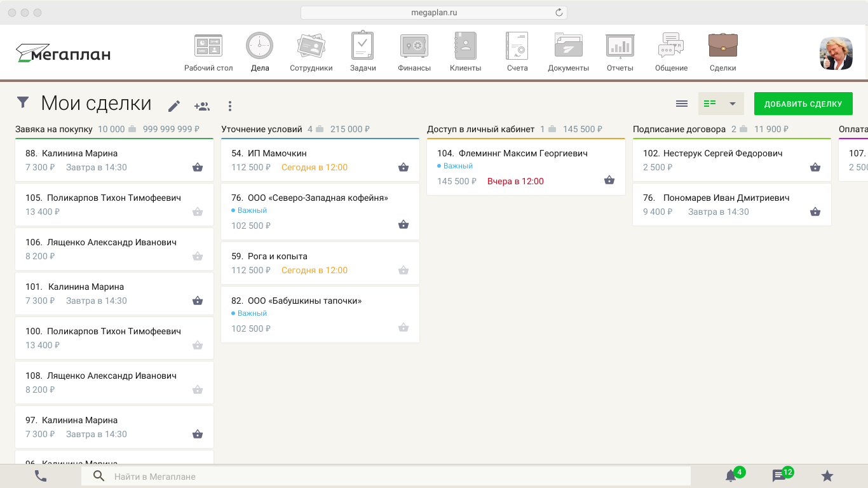The width and height of the screenshot is (868, 488).
Task: Open the Отчеты section
Action: tap(620, 51)
